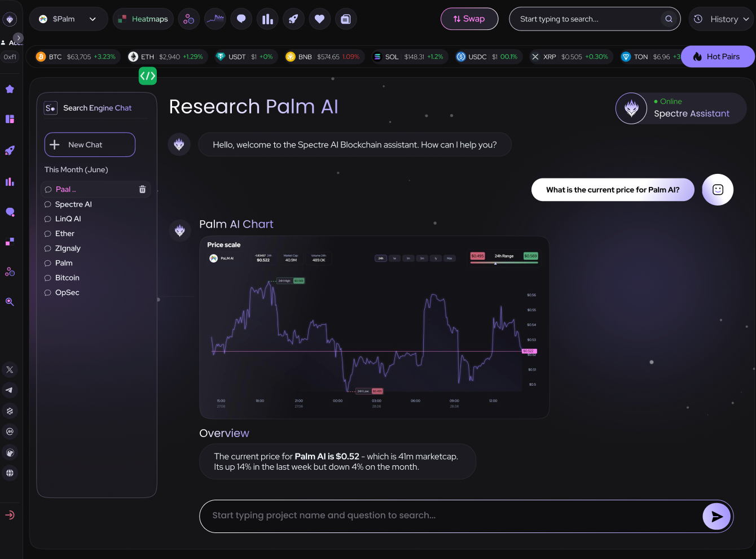
Task: Open the Telegram icon in left sidebar
Action: (x=10, y=390)
